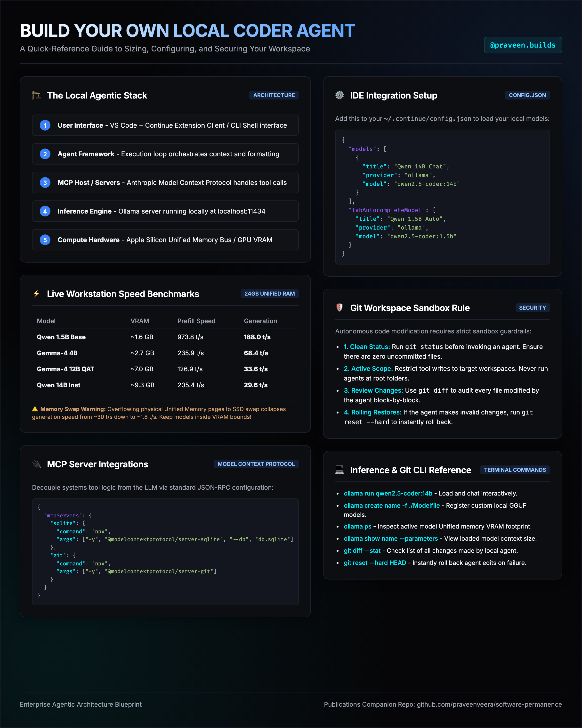The height and width of the screenshot is (728, 582).
Task: Click the "sqlite" server key in code block
Action: [63, 523]
